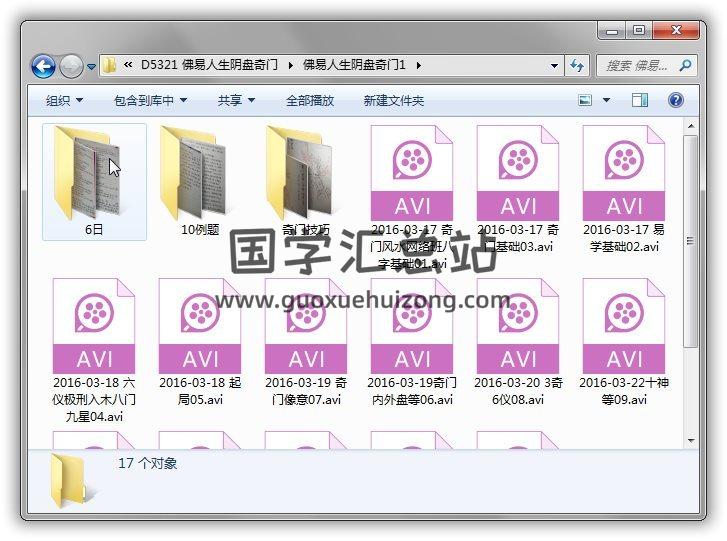Click the 佛易人生阴盘奇门 breadcrumb in address bar
This screenshot has height=541, width=727.
[x=216, y=66]
